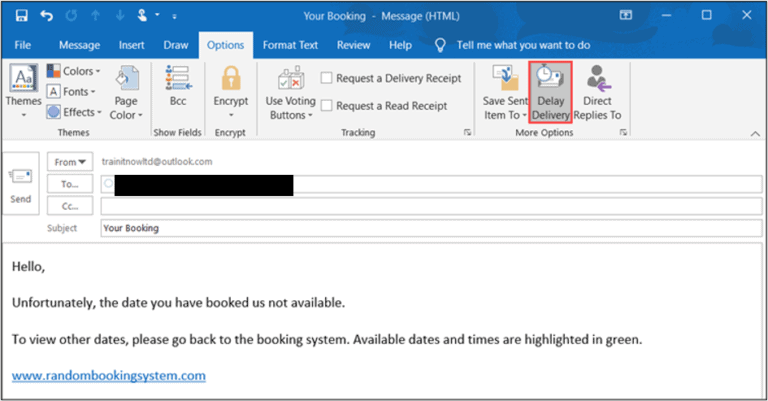Go to next item with down arrow
The image size is (768, 401).
coord(120,16)
